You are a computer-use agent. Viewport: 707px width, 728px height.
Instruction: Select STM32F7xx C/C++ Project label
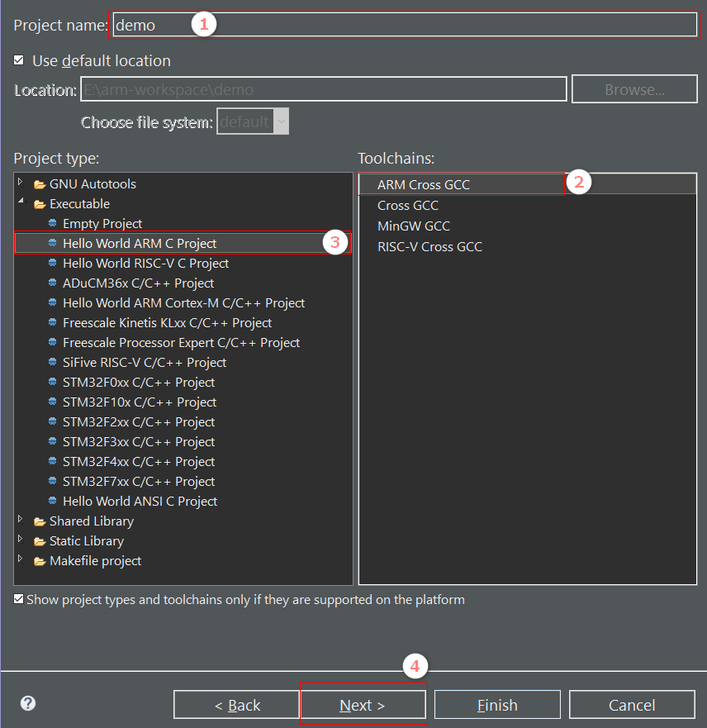(x=139, y=482)
